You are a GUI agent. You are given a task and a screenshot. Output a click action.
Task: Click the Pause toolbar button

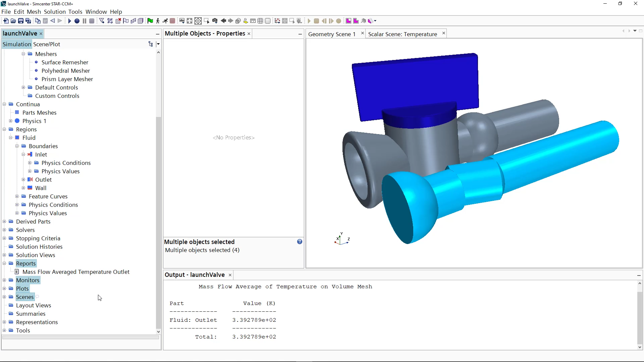click(x=84, y=21)
